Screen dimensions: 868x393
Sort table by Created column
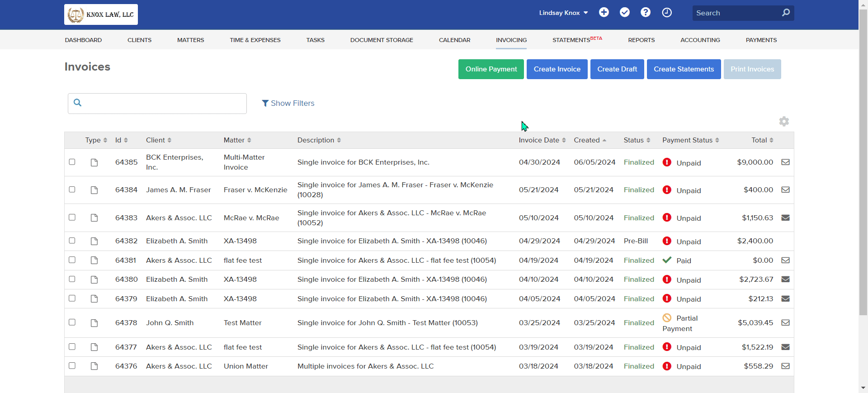pyautogui.click(x=590, y=140)
